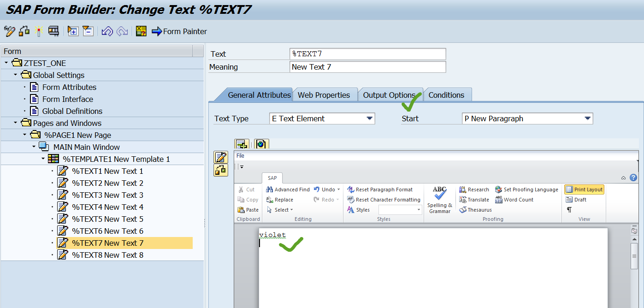Open the File menu in the editor

point(239,155)
